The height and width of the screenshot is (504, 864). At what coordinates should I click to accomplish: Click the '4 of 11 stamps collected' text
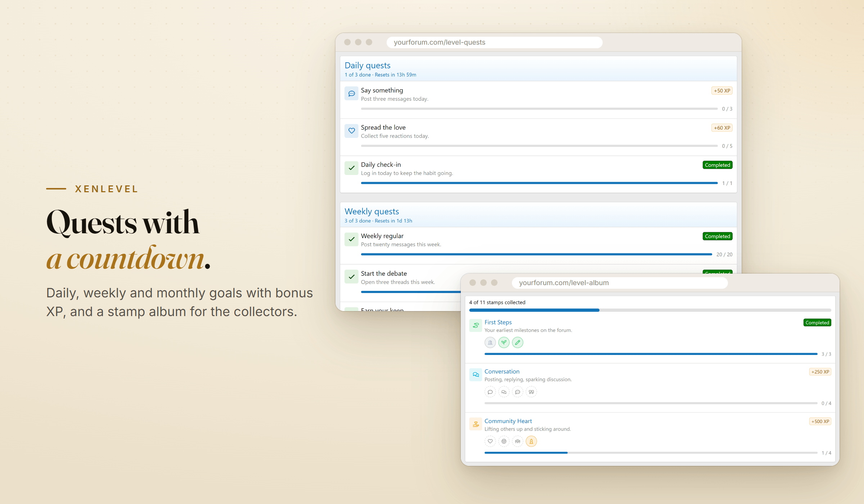(497, 302)
